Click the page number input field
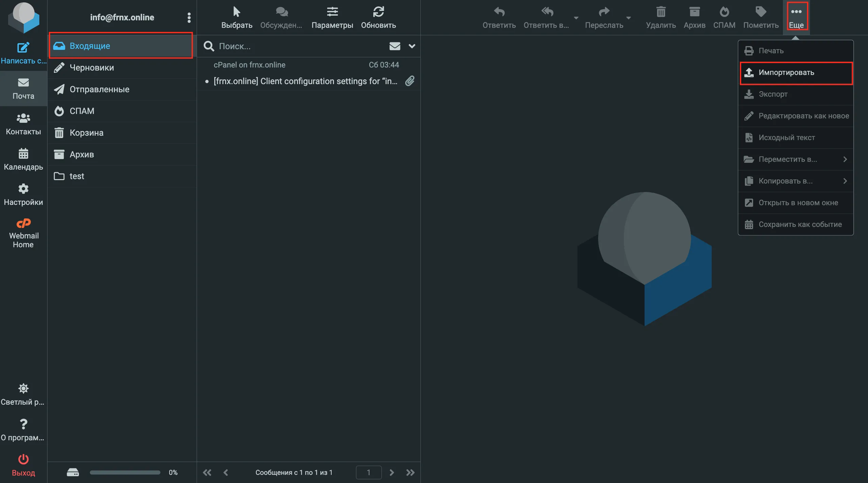Viewport: 868px width, 483px height. [369, 472]
